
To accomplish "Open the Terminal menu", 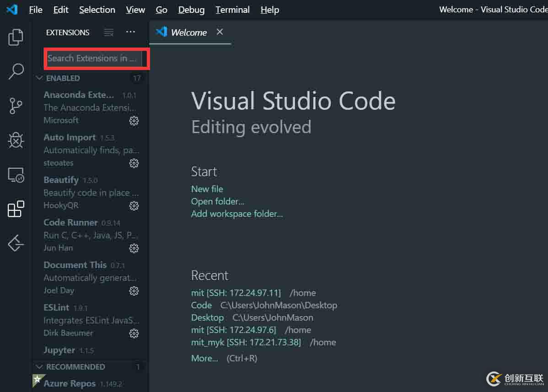I will [x=232, y=10].
